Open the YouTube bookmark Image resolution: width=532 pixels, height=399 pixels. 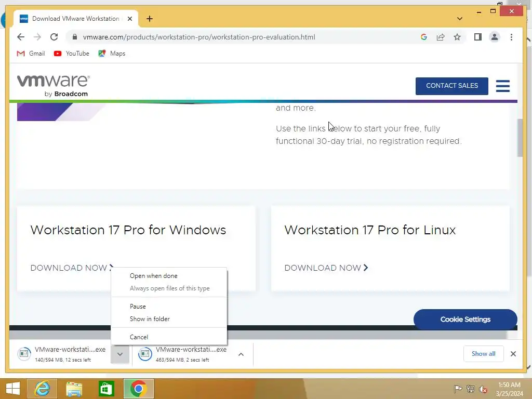pos(72,54)
